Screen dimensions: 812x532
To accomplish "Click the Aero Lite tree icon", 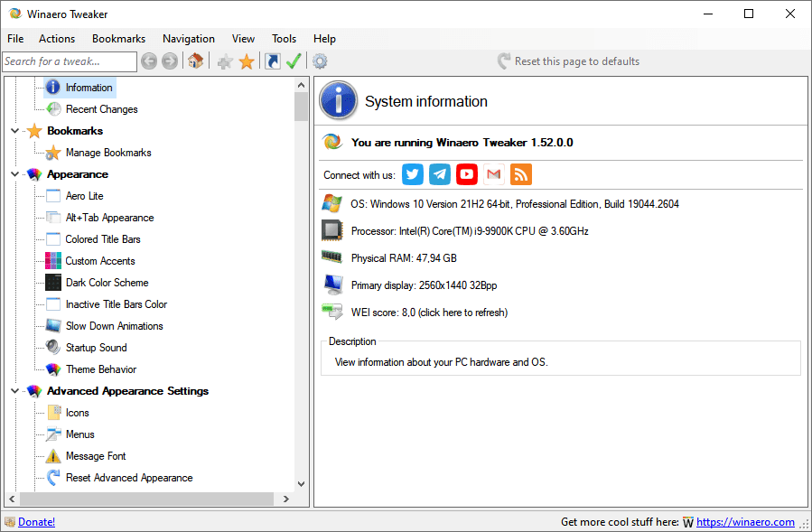I will pos(53,196).
